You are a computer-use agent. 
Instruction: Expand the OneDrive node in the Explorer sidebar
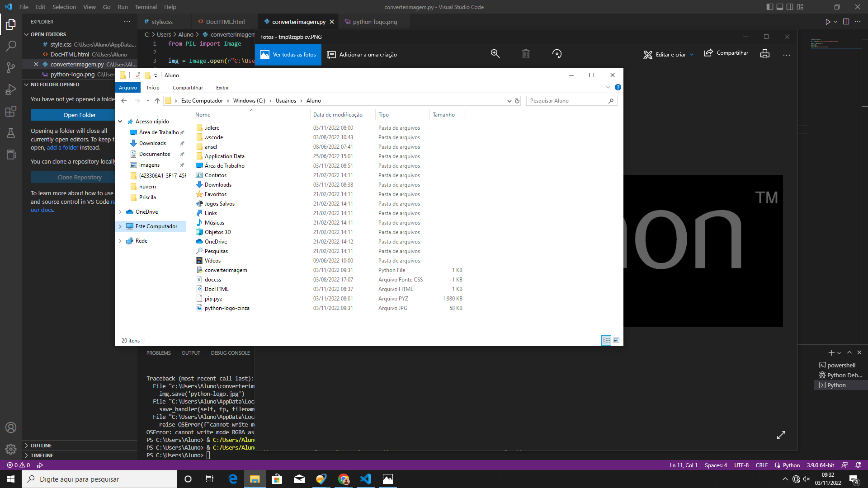click(120, 211)
